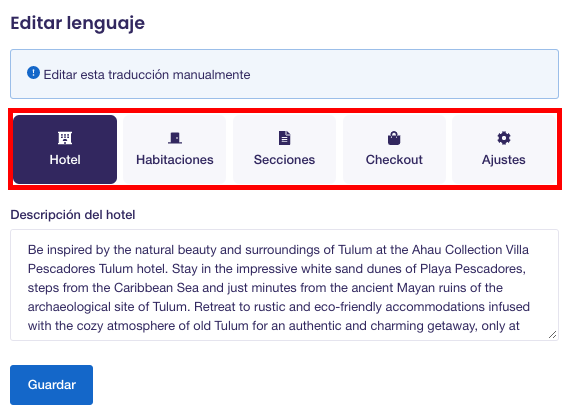
Task: Open the Secciones tab
Action: pyautogui.click(x=284, y=150)
